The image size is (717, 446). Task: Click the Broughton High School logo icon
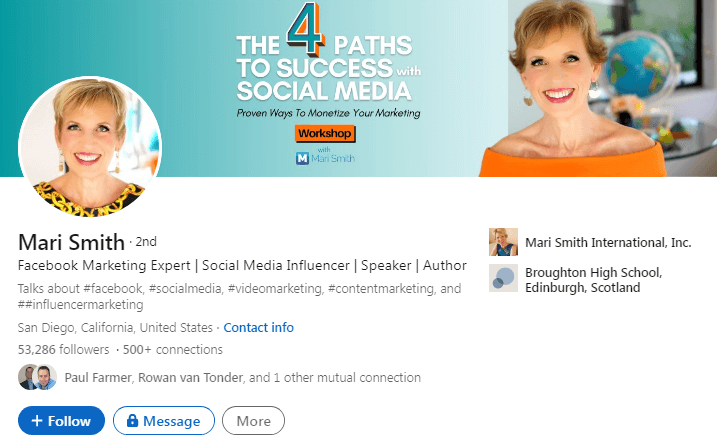[503, 278]
